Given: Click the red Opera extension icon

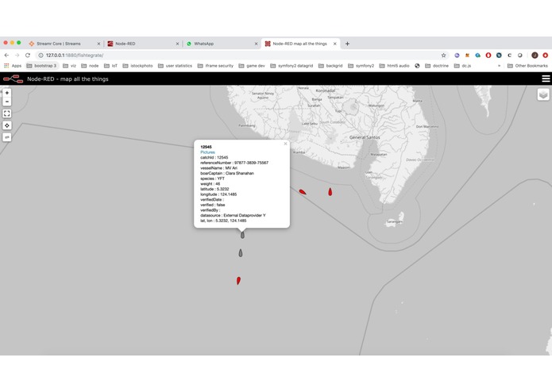Looking at the screenshot, I should tap(488, 56).
